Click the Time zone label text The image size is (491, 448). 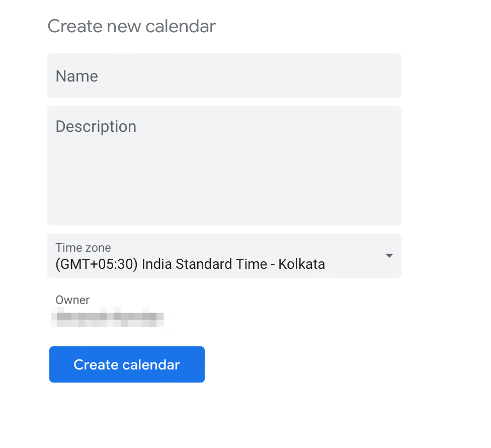(83, 248)
